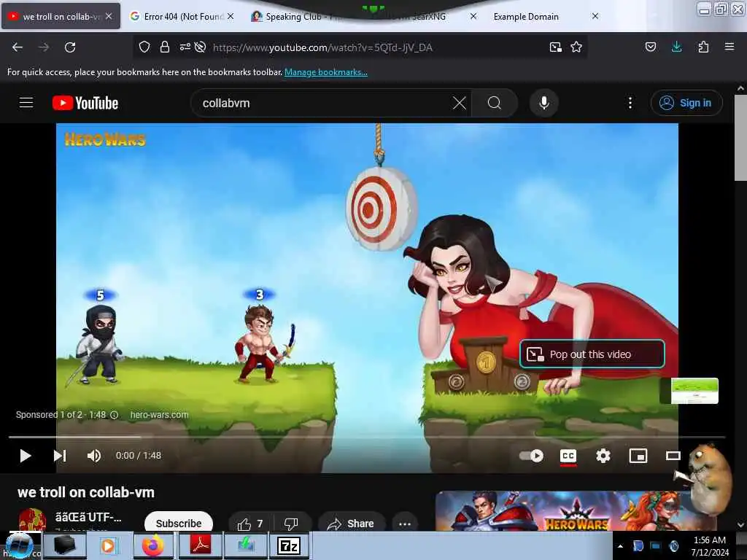Search with your voice microphone button
This screenshot has height=560, width=747.
(x=543, y=103)
